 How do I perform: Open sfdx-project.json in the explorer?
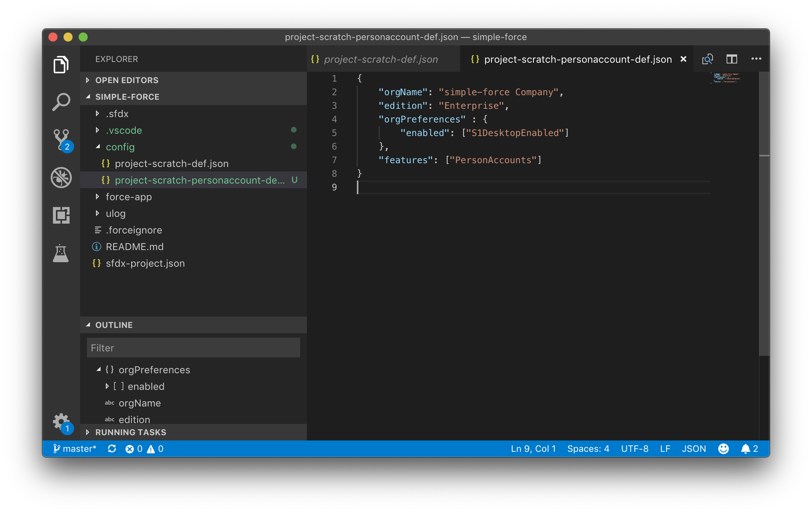145,263
